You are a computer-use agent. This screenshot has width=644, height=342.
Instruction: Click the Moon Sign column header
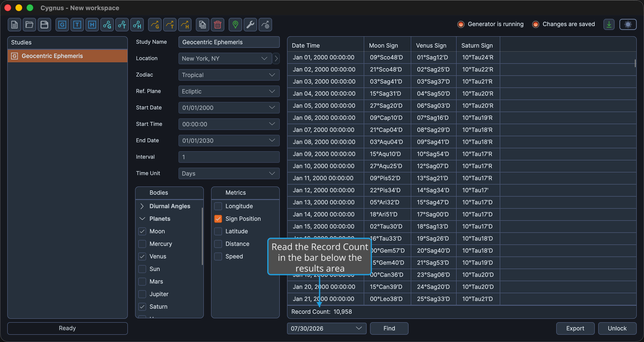tap(388, 45)
